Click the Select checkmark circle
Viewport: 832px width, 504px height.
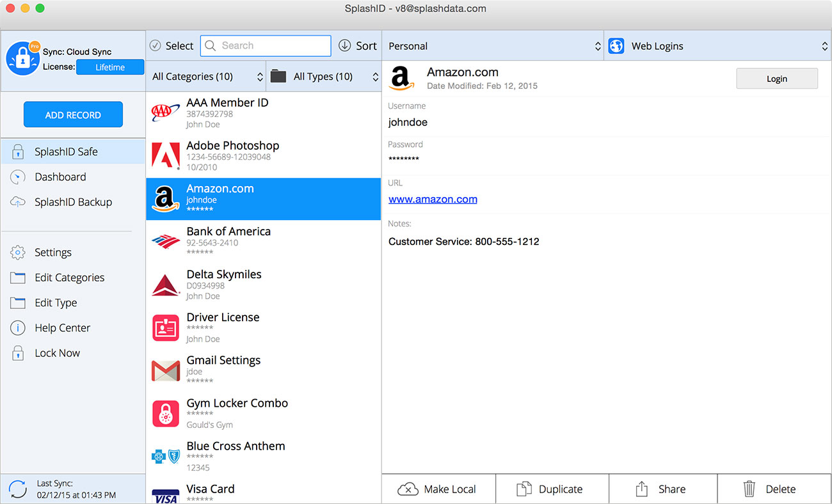pos(156,45)
